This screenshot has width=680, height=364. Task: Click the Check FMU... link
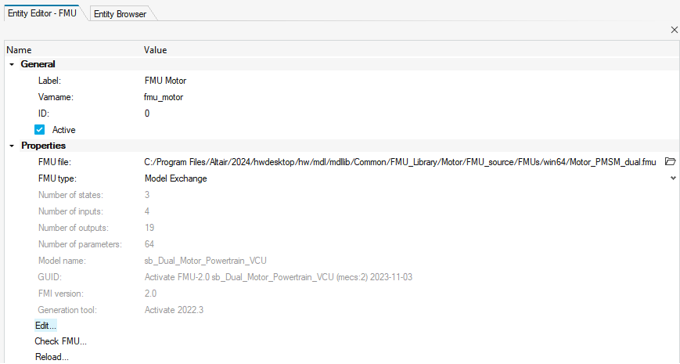click(x=61, y=341)
